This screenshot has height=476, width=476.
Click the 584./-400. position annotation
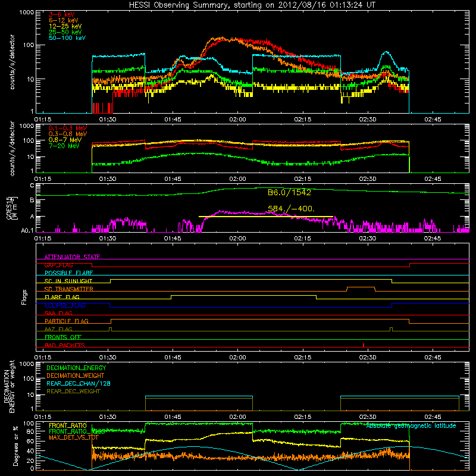click(291, 209)
